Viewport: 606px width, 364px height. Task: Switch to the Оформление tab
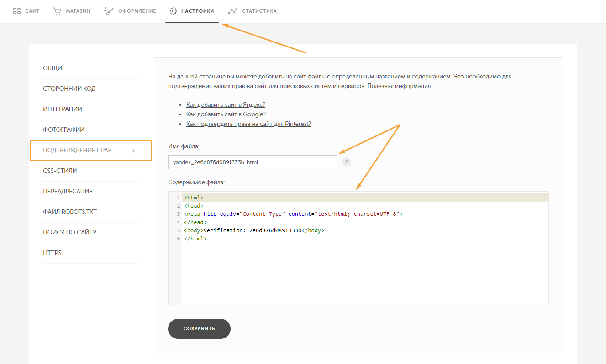pyautogui.click(x=137, y=11)
